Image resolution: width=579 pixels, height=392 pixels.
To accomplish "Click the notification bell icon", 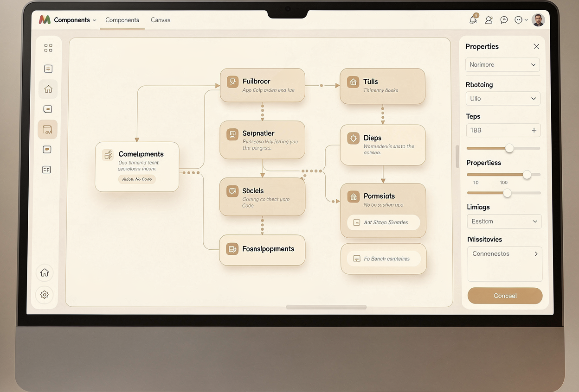I will tap(473, 20).
